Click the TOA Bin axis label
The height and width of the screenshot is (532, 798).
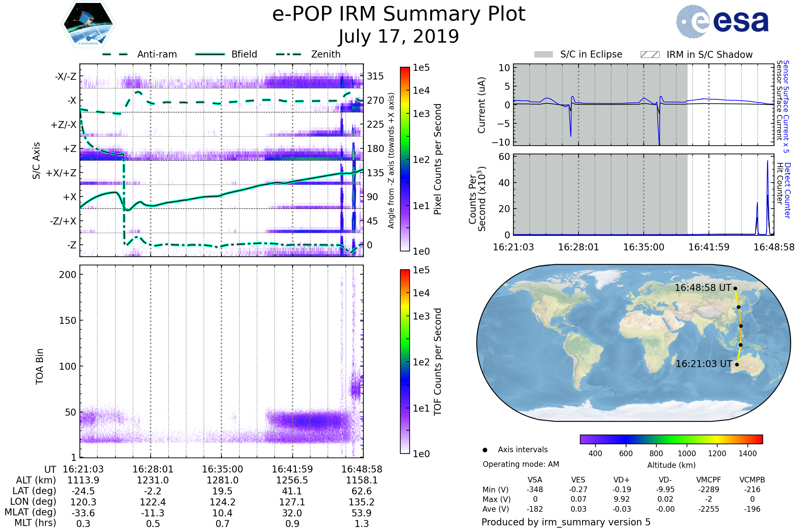click(40, 366)
